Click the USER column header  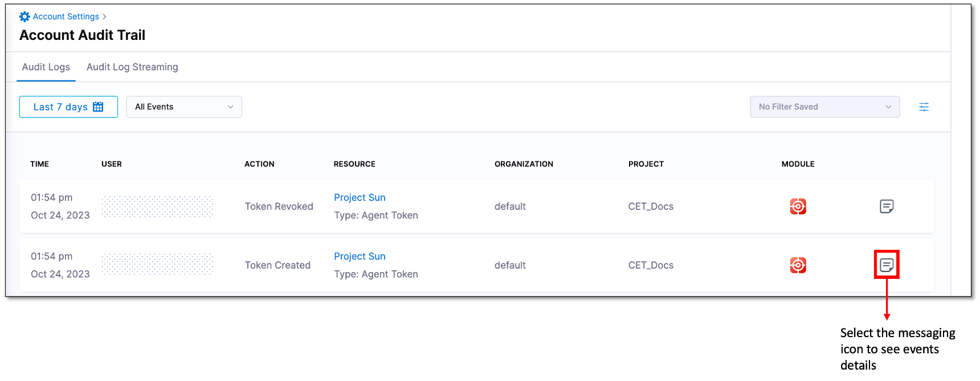click(x=112, y=164)
